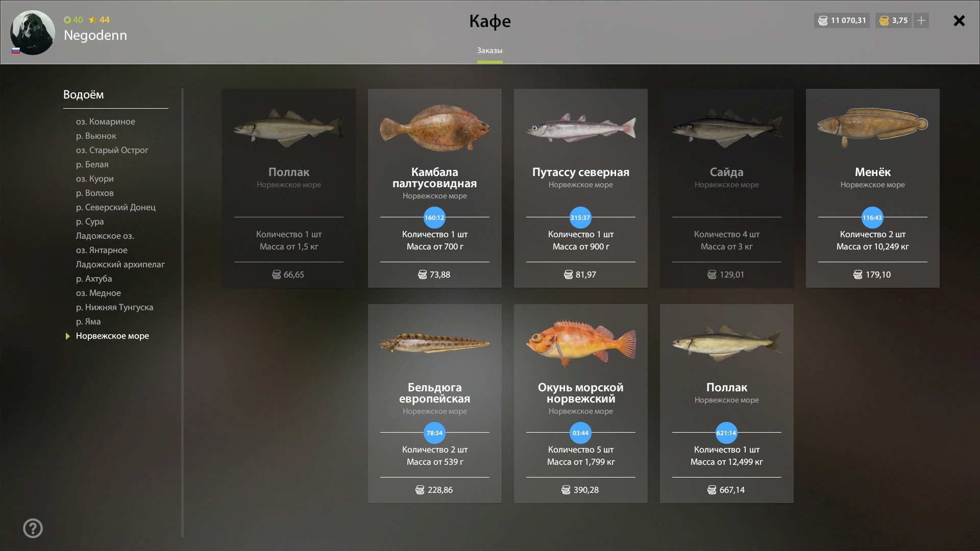The width and height of the screenshot is (980, 551).
Task: Click the 160:12 timer badge
Action: point(434,217)
